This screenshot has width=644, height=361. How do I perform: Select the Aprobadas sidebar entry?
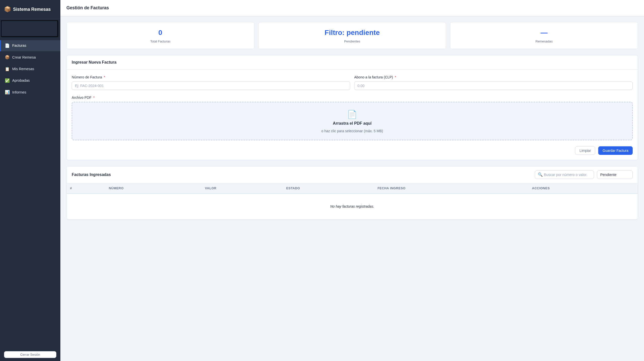click(30, 80)
